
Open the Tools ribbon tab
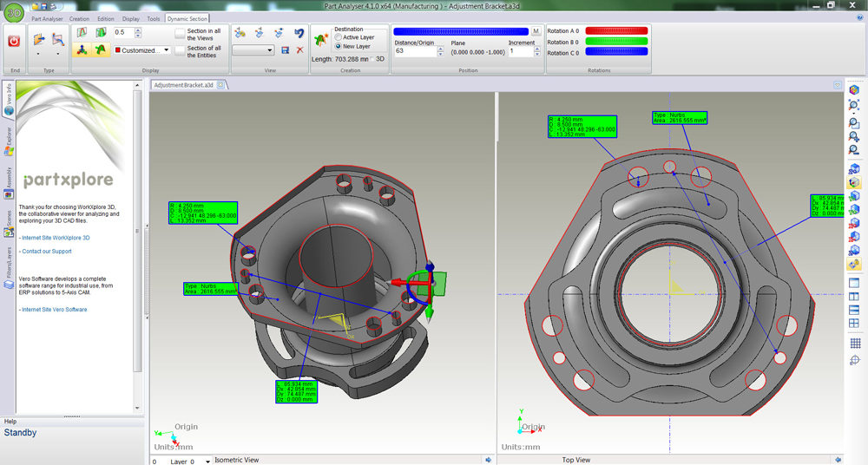(x=154, y=19)
